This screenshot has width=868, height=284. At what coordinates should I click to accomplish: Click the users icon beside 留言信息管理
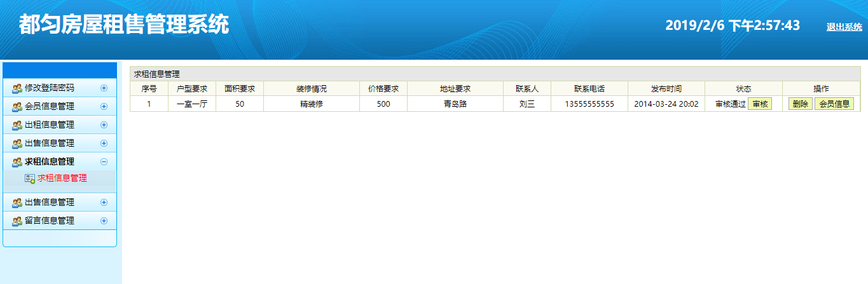click(x=17, y=221)
